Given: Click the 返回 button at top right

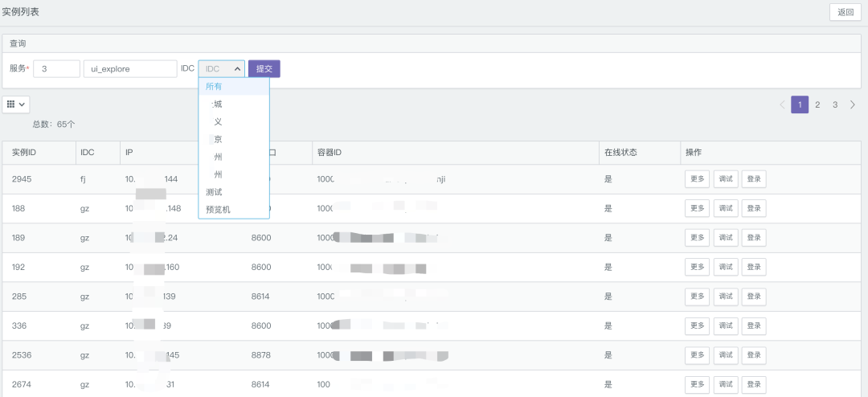Looking at the screenshot, I should 845,12.
